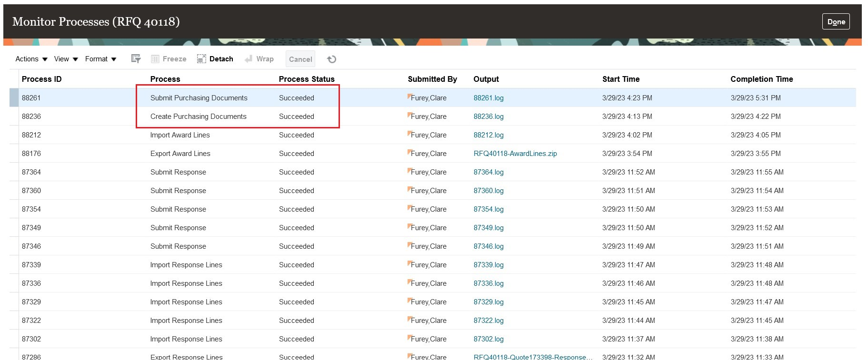Image resolution: width=868 pixels, height=360 pixels.
Task: Open the Format menu
Action: pos(100,59)
